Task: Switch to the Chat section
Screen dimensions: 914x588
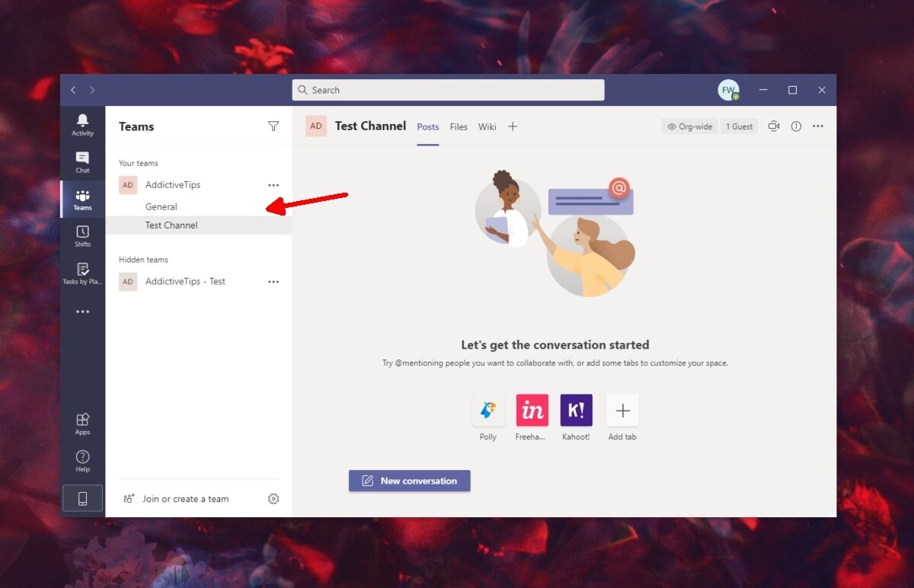Action: tap(82, 160)
